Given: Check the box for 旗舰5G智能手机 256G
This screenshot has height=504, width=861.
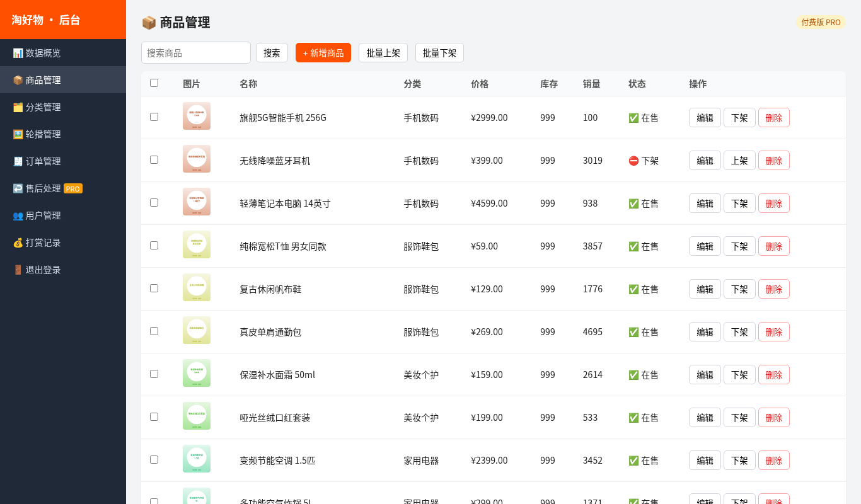Looking at the screenshot, I should (154, 117).
